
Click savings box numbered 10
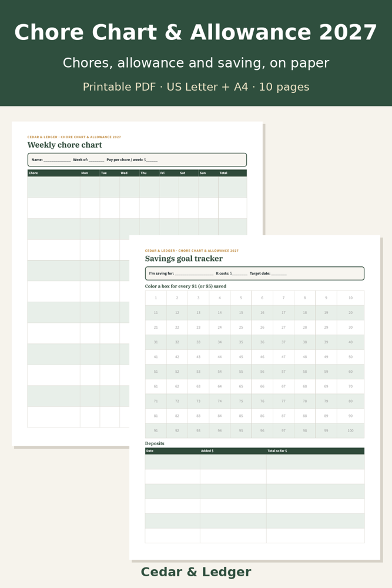tap(350, 298)
